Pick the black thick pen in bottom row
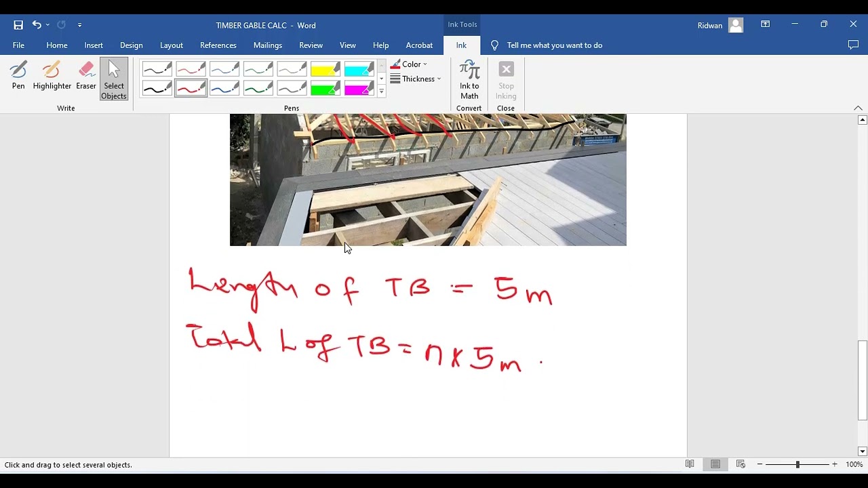Viewport: 868px width, 488px height. pos(157,88)
